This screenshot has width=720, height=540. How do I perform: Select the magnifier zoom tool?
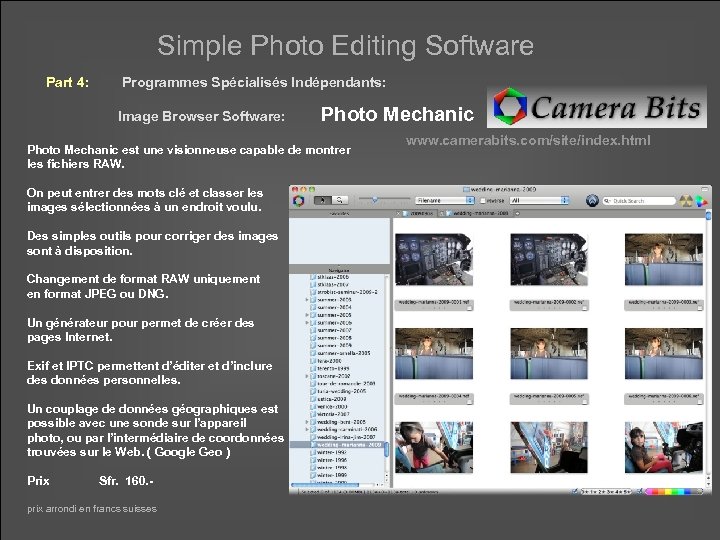[x=340, y=200]
